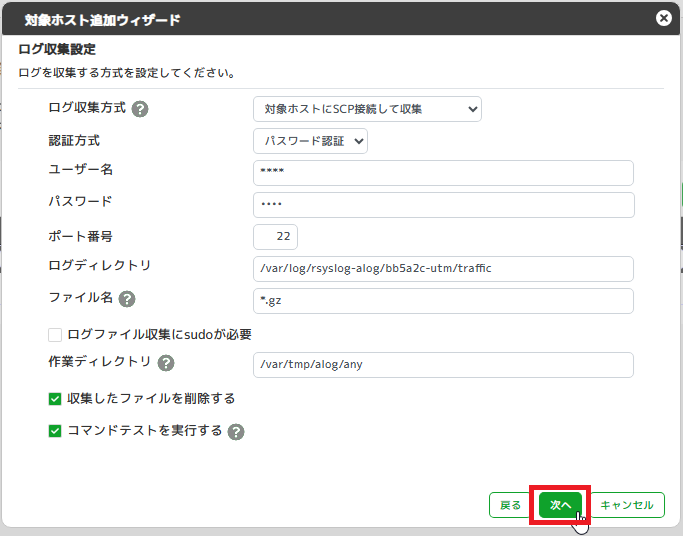683x536 pixels.
Task: Focus the ユーザー名 input field
Action: pyautogui.click(x=443, y=173)
